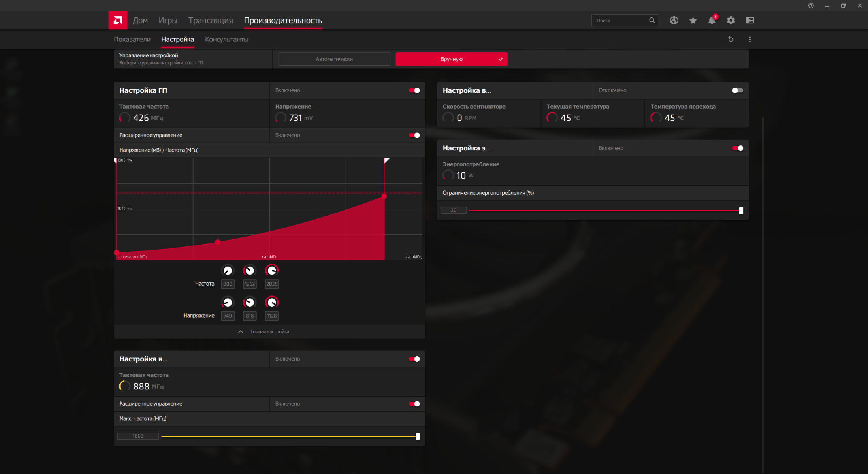Screen dimensions: 868x474
Task: Click the Вручную button
Action: click(x=451, y=59)
